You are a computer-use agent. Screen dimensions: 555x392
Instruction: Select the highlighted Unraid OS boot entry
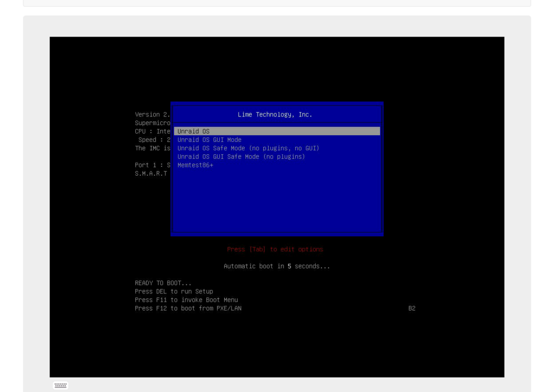coord(277,131)
